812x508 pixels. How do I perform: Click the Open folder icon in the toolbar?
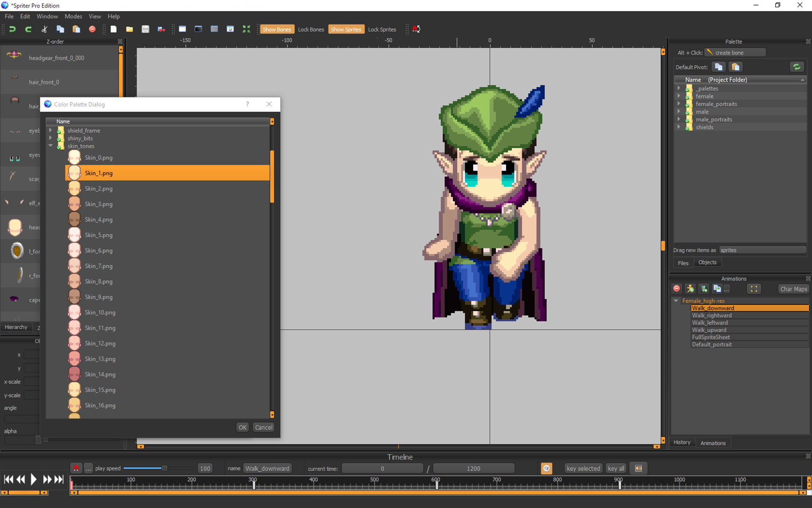129,29
